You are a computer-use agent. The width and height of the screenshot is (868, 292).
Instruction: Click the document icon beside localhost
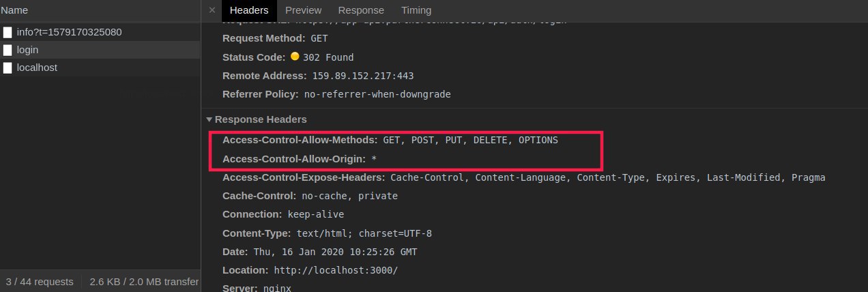pos(8,68)
